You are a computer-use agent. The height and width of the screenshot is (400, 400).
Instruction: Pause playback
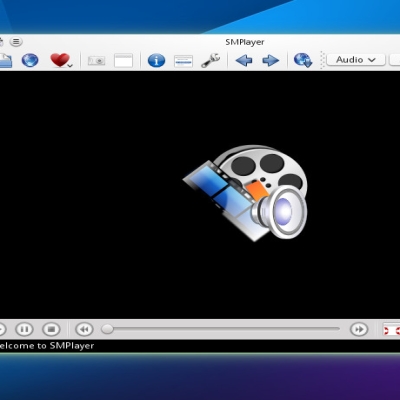[25, 329]
